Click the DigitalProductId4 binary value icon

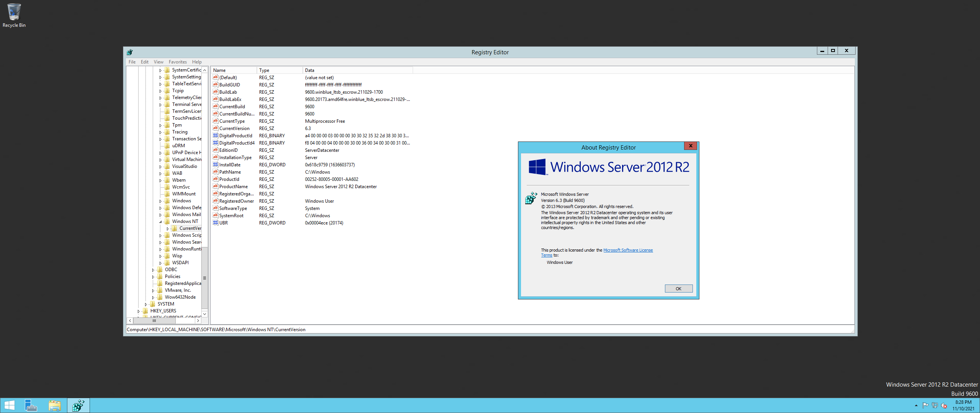216,143
